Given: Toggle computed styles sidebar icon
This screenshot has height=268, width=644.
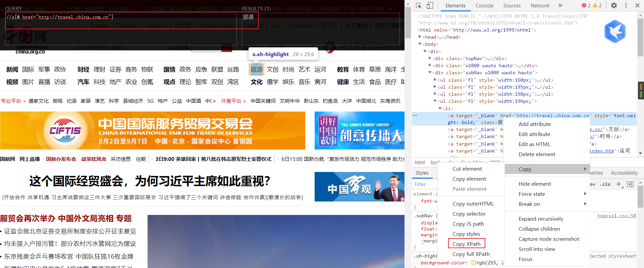Looking at the screenshot, I should click(x=630, y=184).
